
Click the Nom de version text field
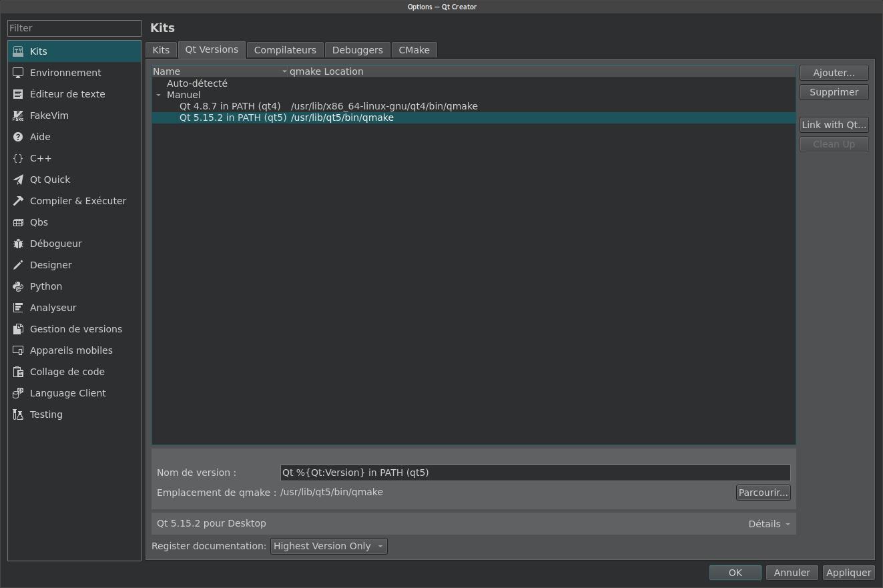[x=535, y=473]
